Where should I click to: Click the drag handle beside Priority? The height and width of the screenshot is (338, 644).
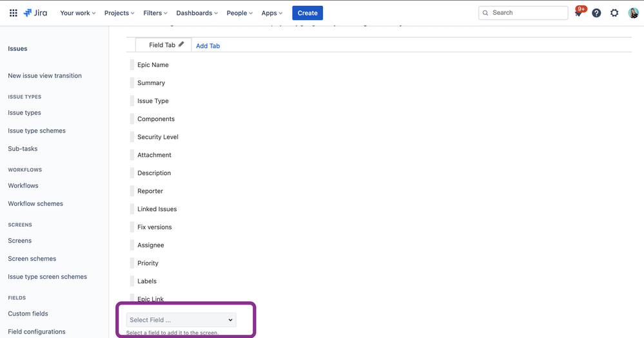point(132,263)
